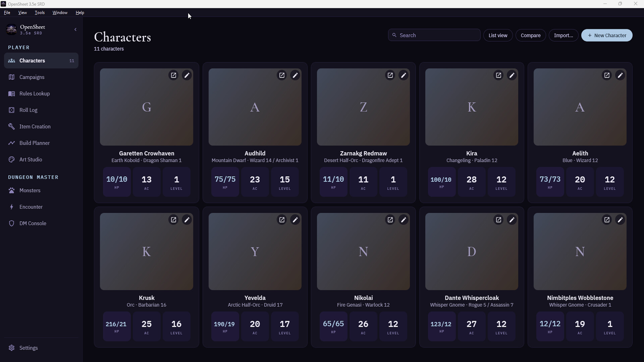Open the Settings gear icon

[12, 348]
